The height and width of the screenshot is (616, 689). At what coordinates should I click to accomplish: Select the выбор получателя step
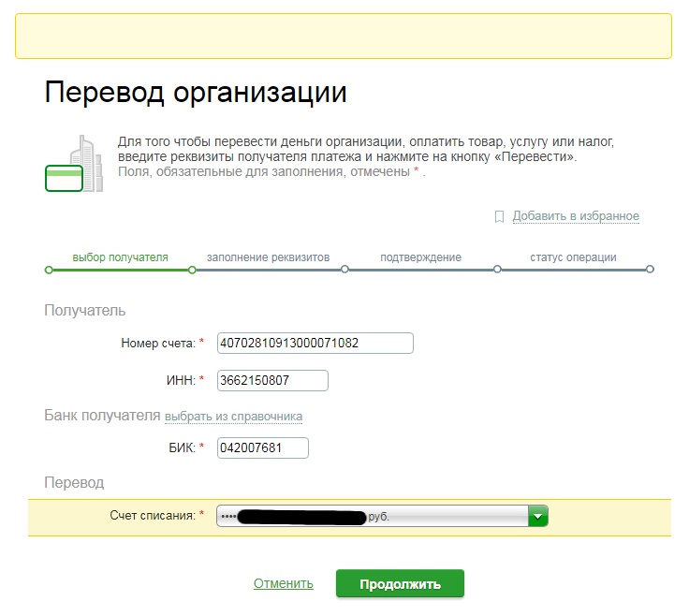[120, 257]
